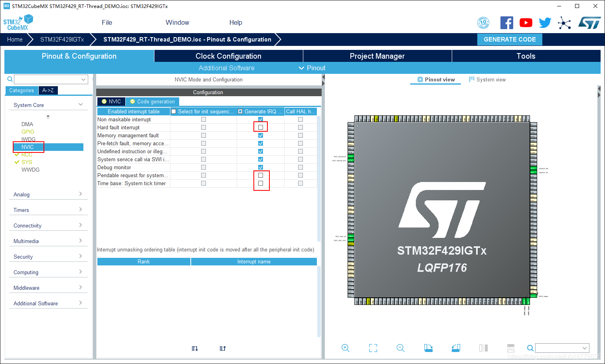Rotate the chip counterclockwise
The image size is (605, 364).
click(456, 348)
